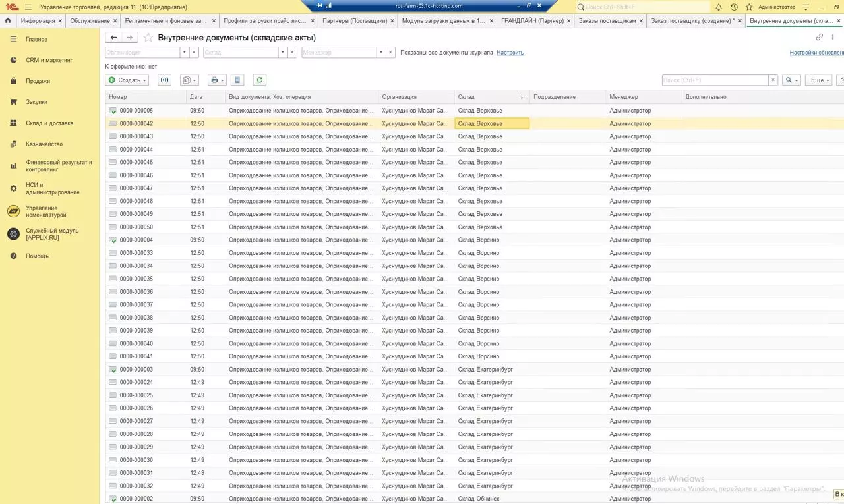The height and width of the screenshot is (504, 844).
Task: Open the notifications bell
Action: [x=719, y=7]
